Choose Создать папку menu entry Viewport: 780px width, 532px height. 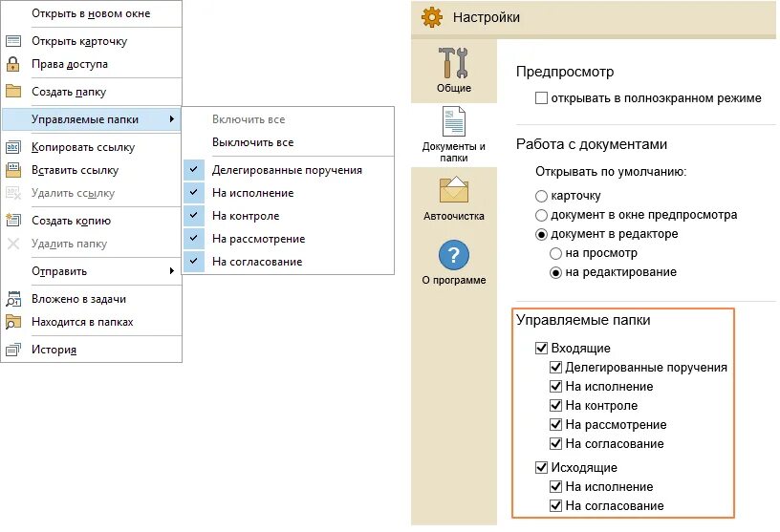pos(91,92)
